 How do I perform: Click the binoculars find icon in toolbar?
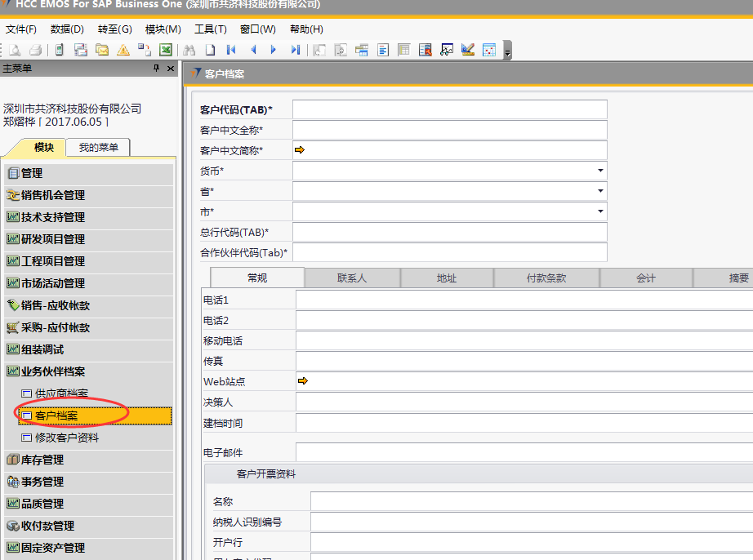click(x=189, y=50)
